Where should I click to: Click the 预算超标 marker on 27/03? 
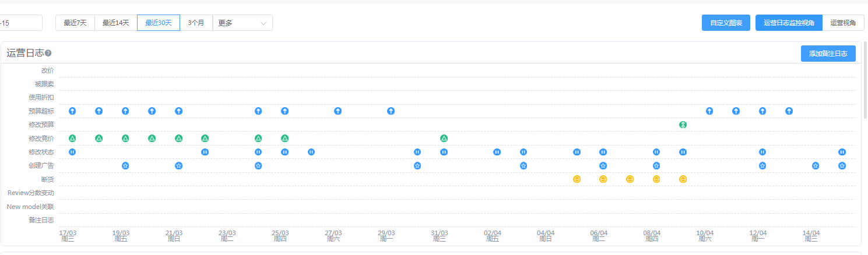338,111
